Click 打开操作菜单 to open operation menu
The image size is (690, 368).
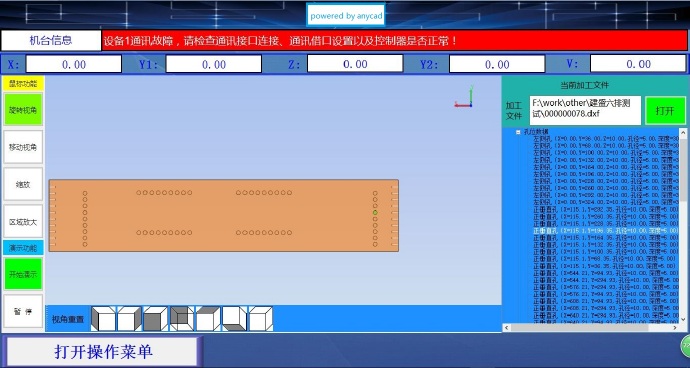(x=103, y=352)
